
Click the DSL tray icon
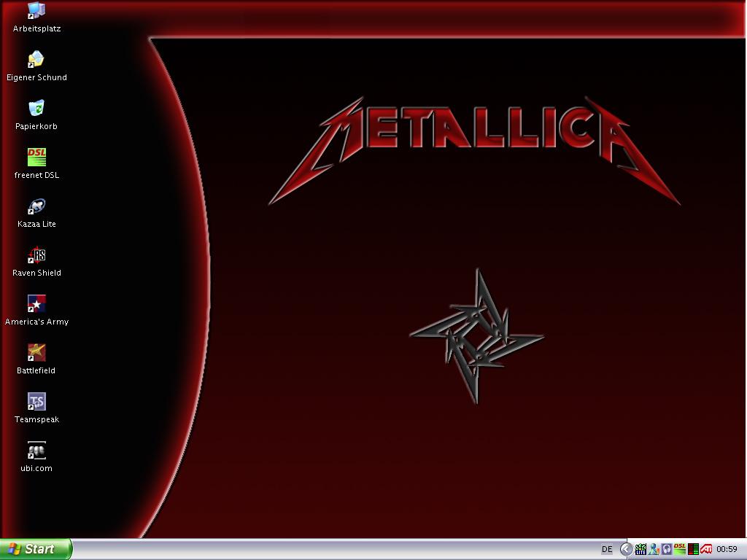click(680, 549)
